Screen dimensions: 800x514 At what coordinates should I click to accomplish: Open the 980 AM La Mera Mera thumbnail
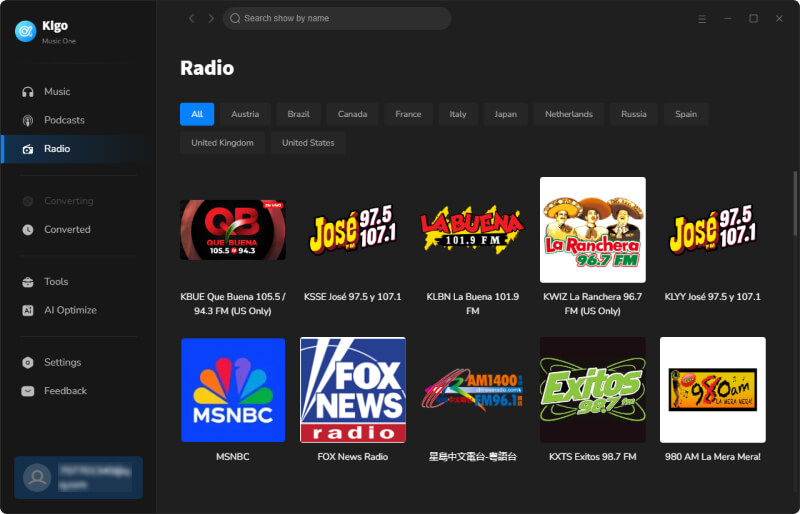pos(713,390)
